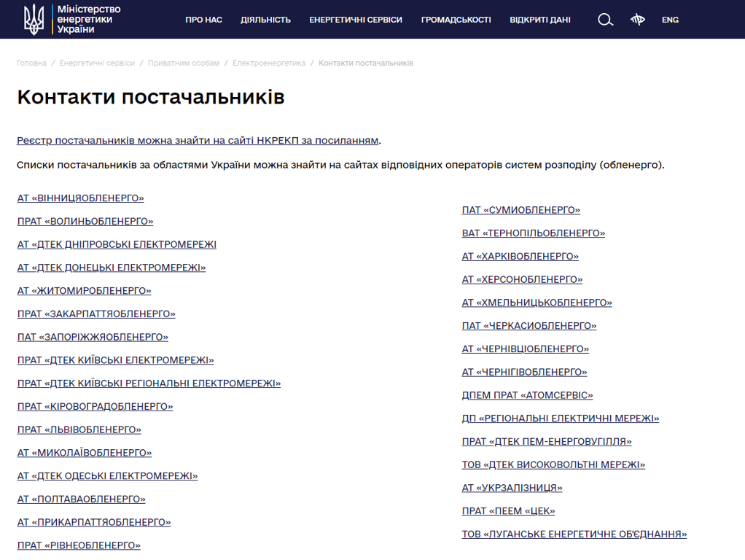This screenshot has width=745, height=560.
Task: Open the АТ «ВІННИЦЯОБЛЕНЕРГО» link
Action: 80,198
